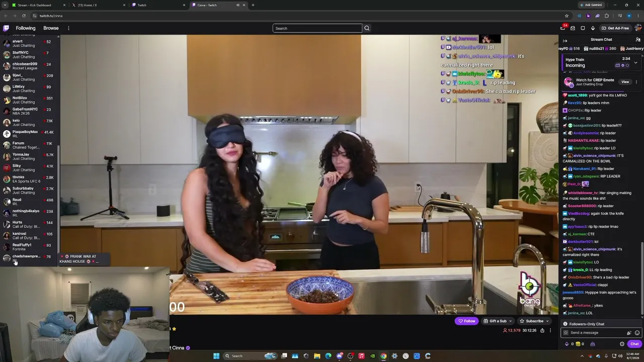Click the hype train icon below chat
The width and height of the screenshot is (644, 362).
tap(592, 344)
